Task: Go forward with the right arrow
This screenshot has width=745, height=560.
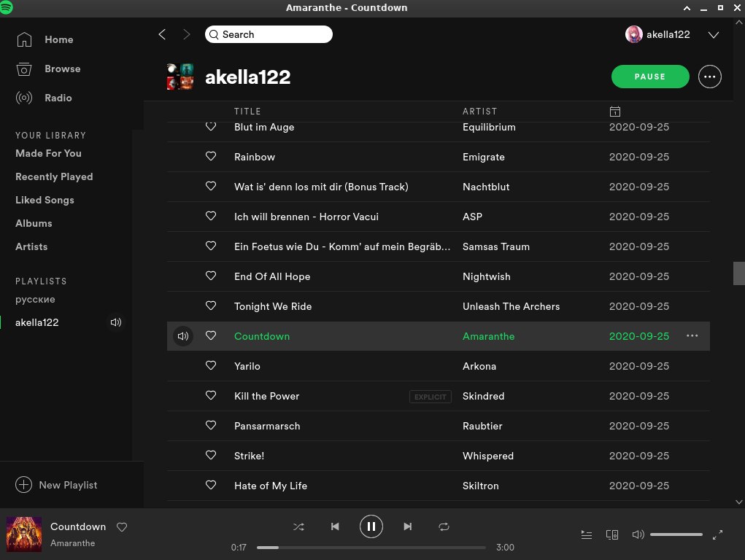Action: tap(187, 34)
